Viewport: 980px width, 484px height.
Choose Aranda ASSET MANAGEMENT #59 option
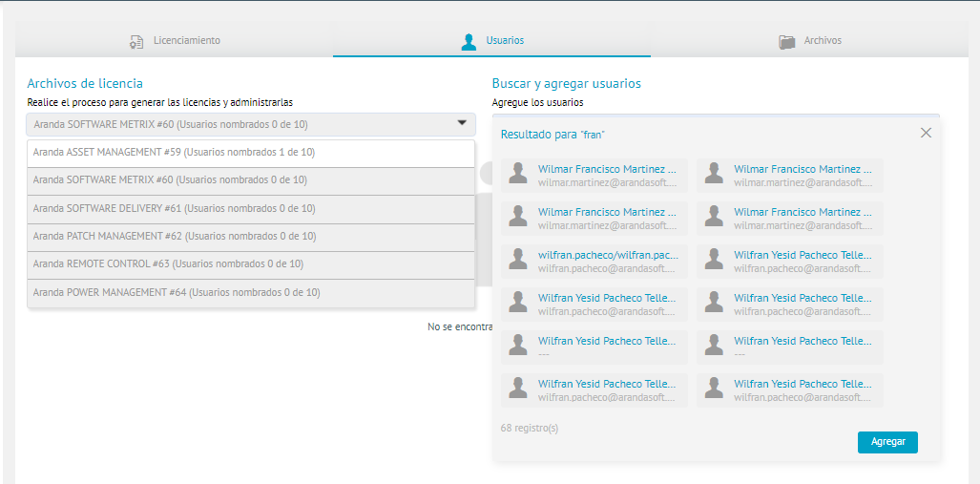(x=251, y=153)
